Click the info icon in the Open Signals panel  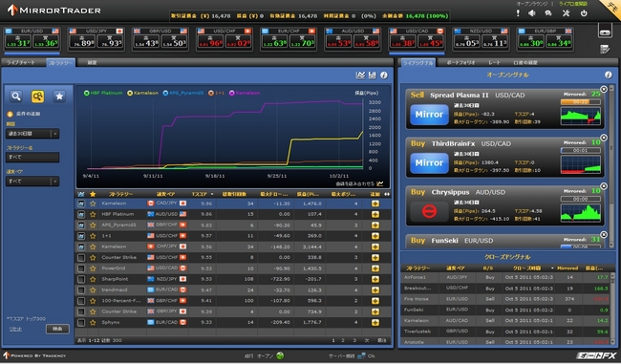click(x=609, y=75)
